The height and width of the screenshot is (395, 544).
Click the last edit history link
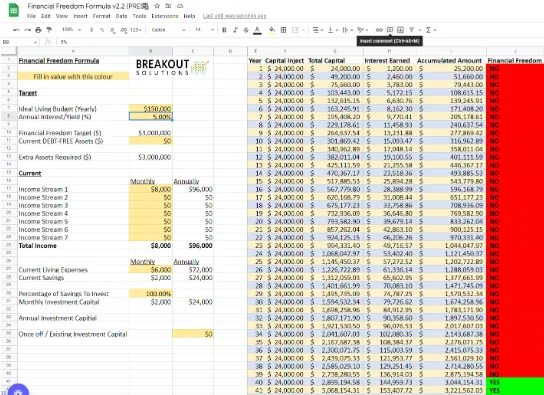pos(235,16)
